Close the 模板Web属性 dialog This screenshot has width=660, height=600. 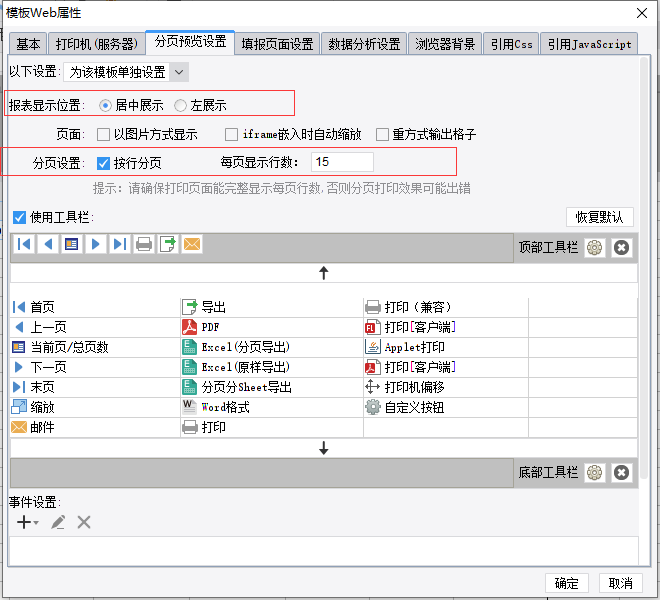641,13
